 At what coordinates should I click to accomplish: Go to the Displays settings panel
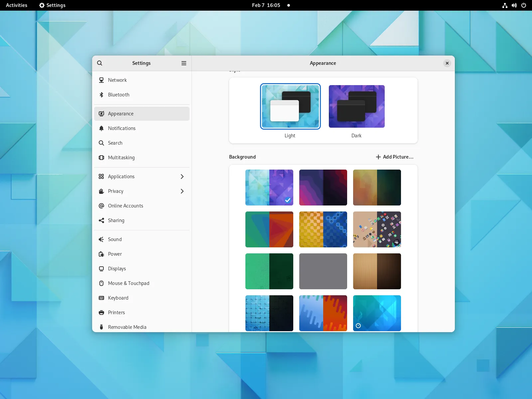tap(117, 269)
